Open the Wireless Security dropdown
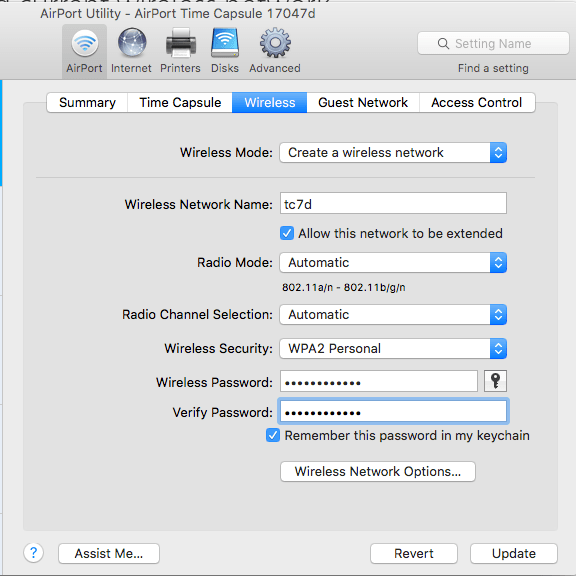 pos(393,348)
